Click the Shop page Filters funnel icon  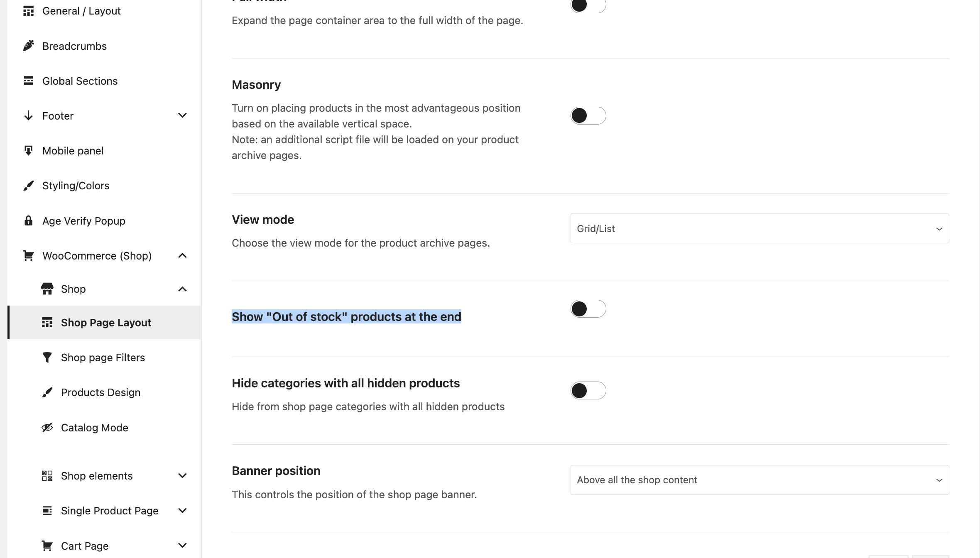click(47, 357)
